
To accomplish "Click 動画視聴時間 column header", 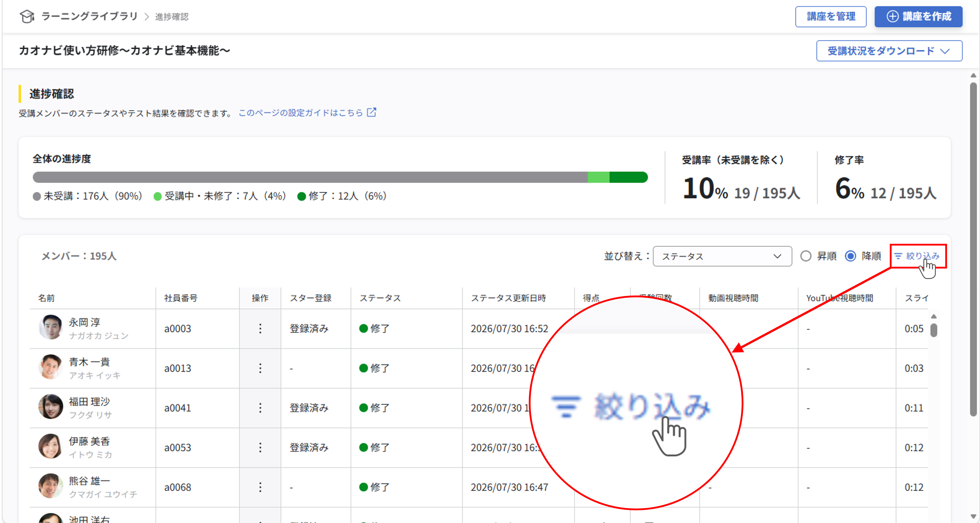I will (x=733, y=298).
